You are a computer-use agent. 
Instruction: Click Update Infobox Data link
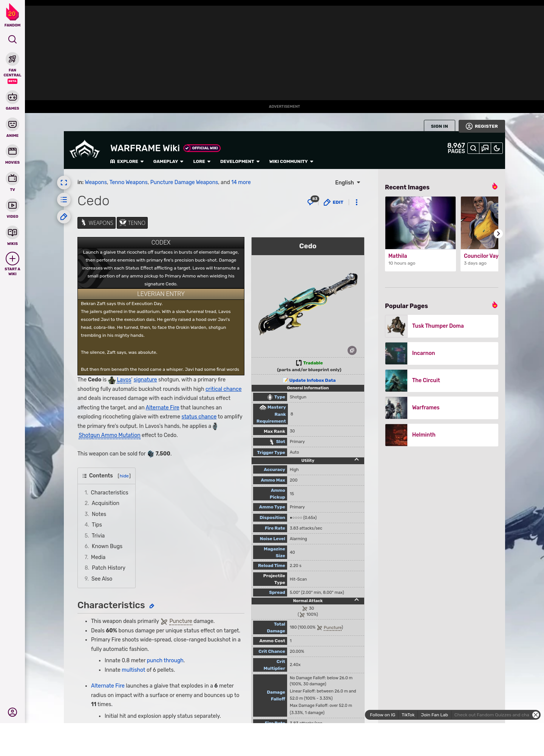[312, 380]
